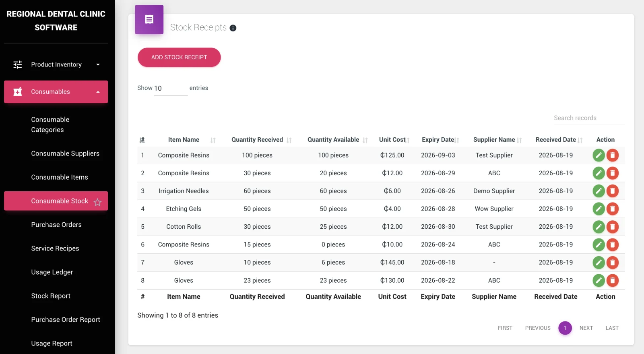Collapse the Consumables menu arrow
Screen dimensions: 644x354
click(x=98, y=92)
